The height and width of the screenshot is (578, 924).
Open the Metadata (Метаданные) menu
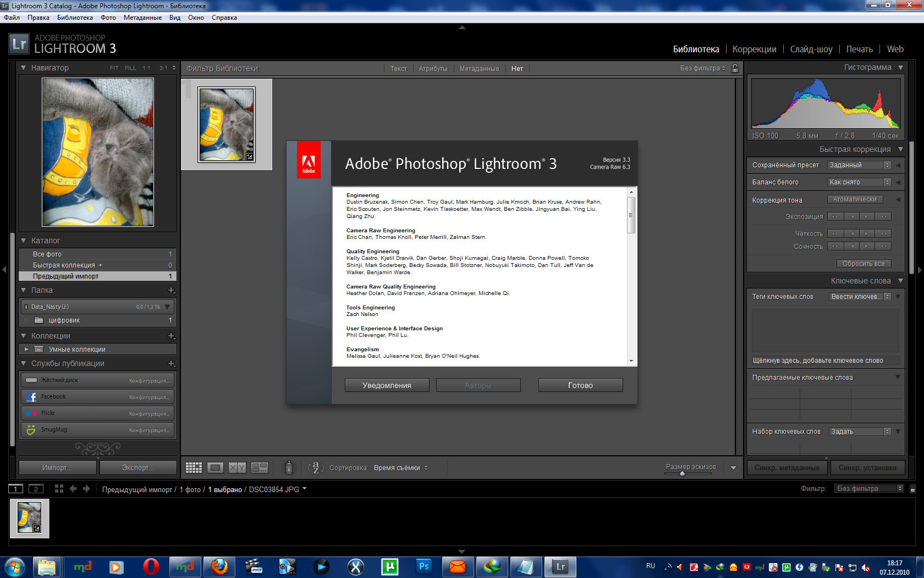coord(142,18)
